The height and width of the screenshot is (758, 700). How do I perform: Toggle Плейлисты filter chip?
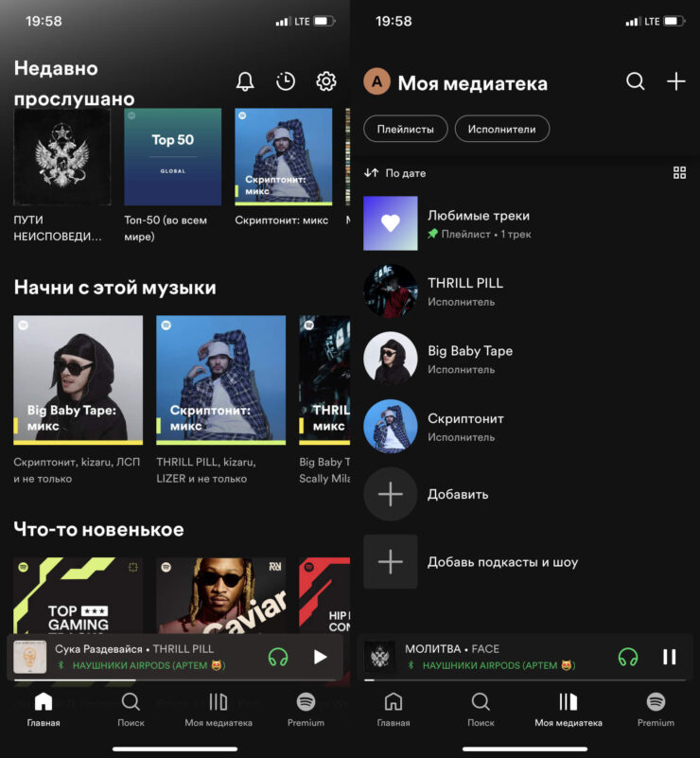tap(406, 129)
